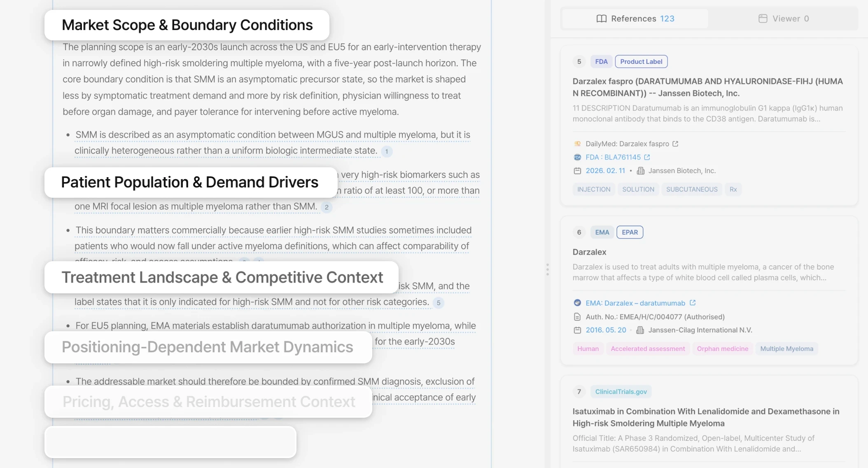Open external link icon next to DailyMed: Darzalex faspro
This screenshot has width=868, height=468.
coord(675,144)
